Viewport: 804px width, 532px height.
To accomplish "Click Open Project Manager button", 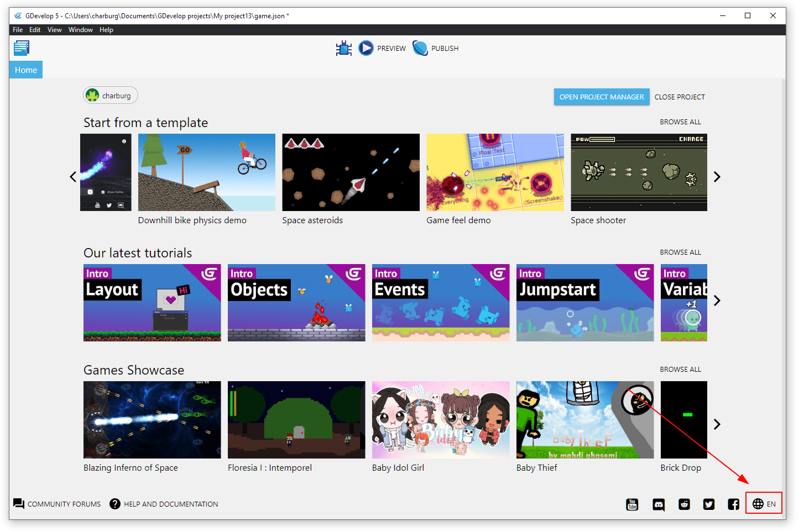I will point(602,97).
